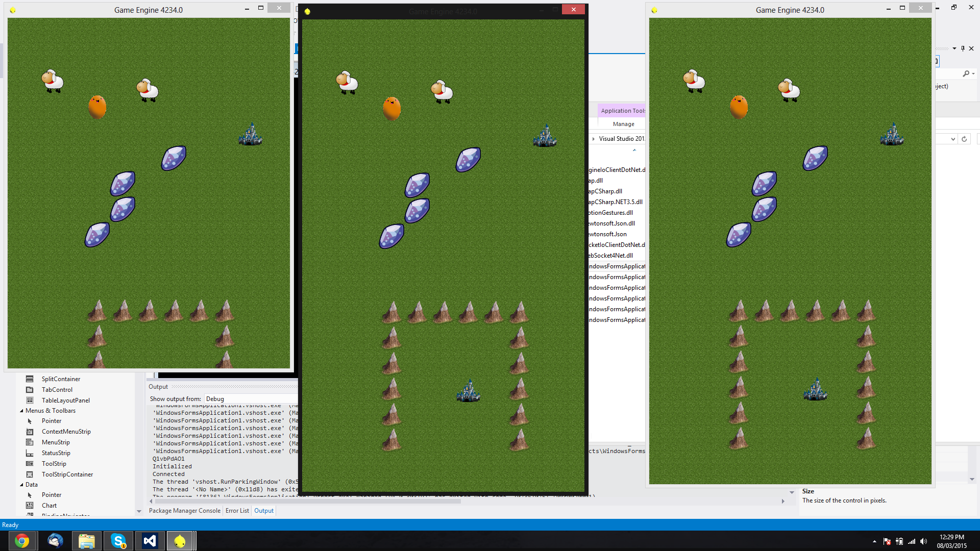Screen dimensions: 980x551
Task: Open the Application Tools ribbon tab
Action: 623,111
